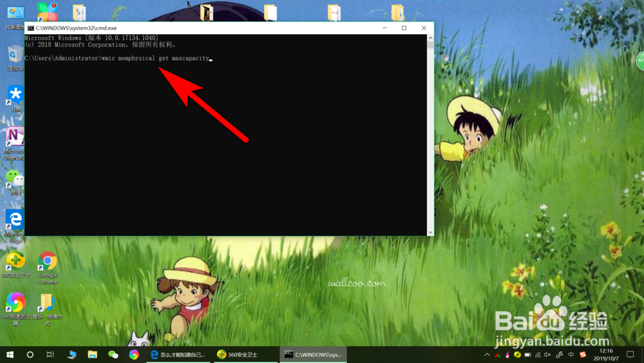Click the muted volume tray icon
644x363 pixels.
click(547, 355)
